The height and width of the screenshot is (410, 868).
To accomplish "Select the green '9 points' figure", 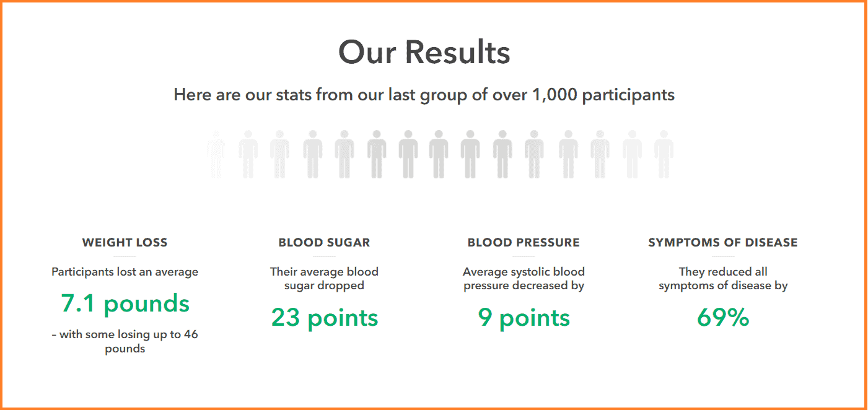I will 524,318.
